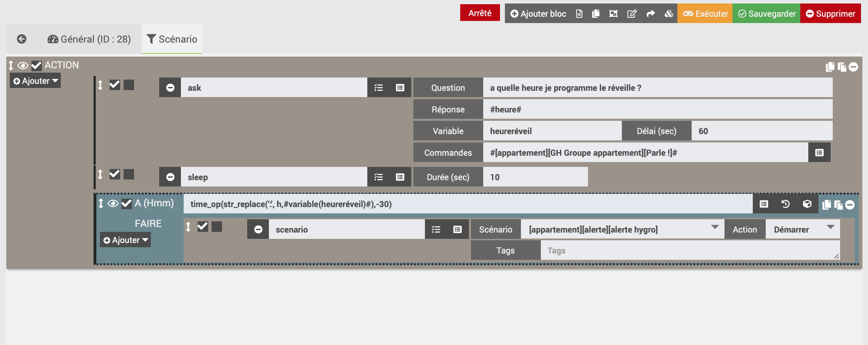Toggle the parallel square checkbox for scenario
This screenshot has height=345, width=868.
tap(217, 227)
